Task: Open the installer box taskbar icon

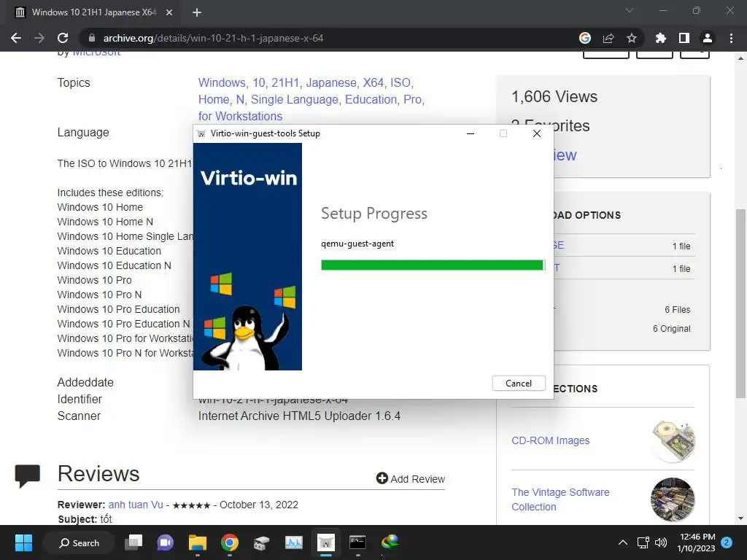Action: [262, 542]
